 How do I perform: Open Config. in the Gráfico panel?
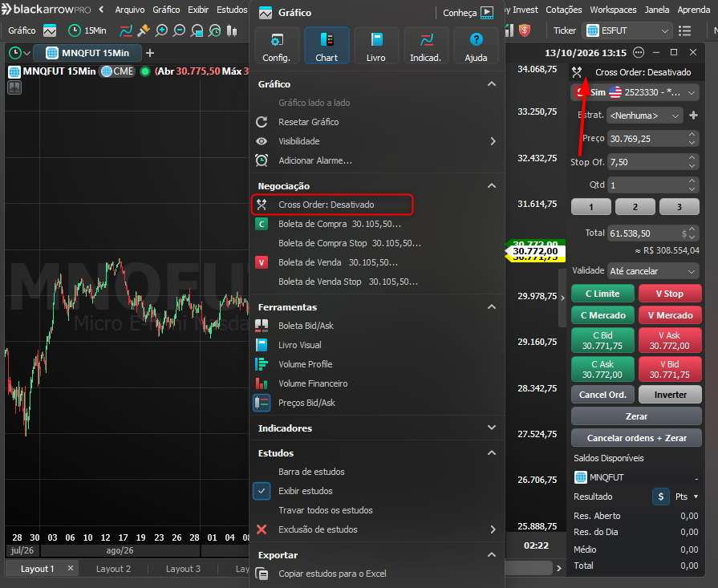pyautogui.click(x=277, y=46)
